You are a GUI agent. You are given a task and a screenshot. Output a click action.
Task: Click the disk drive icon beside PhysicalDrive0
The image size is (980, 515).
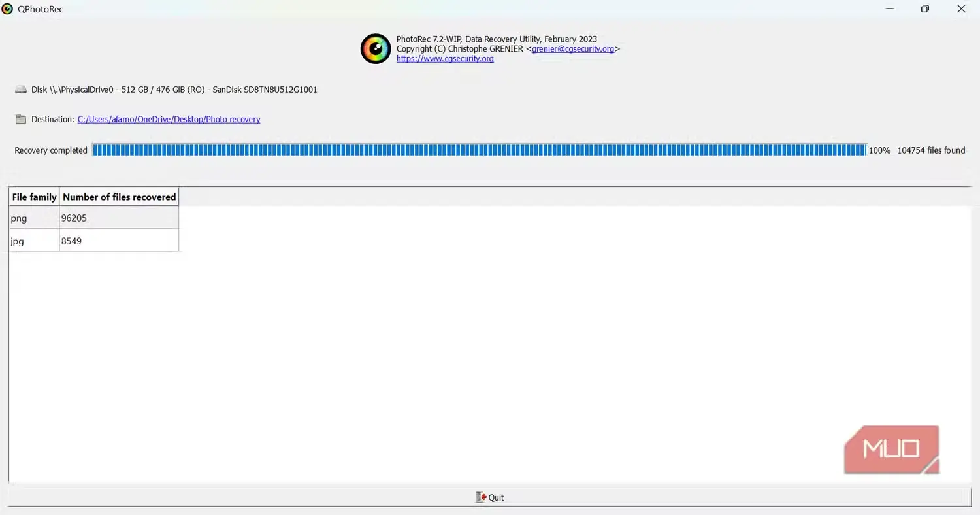21,90
